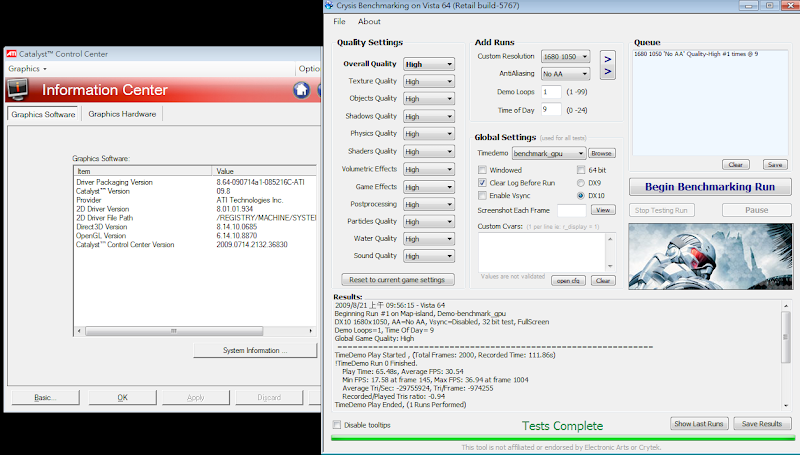Click the Basic button in Catalyst
Image resolution: width=800 pixels, height=455 pixels.
tap(45, 397)
